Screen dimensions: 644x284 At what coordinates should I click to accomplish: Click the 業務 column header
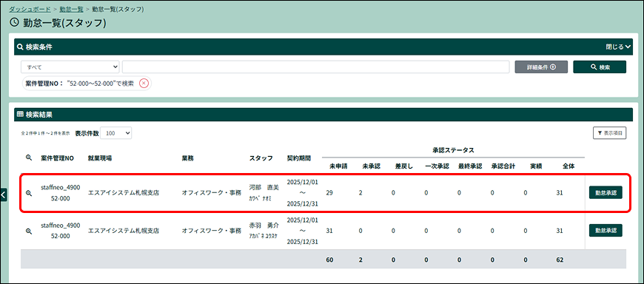point(188,158)
